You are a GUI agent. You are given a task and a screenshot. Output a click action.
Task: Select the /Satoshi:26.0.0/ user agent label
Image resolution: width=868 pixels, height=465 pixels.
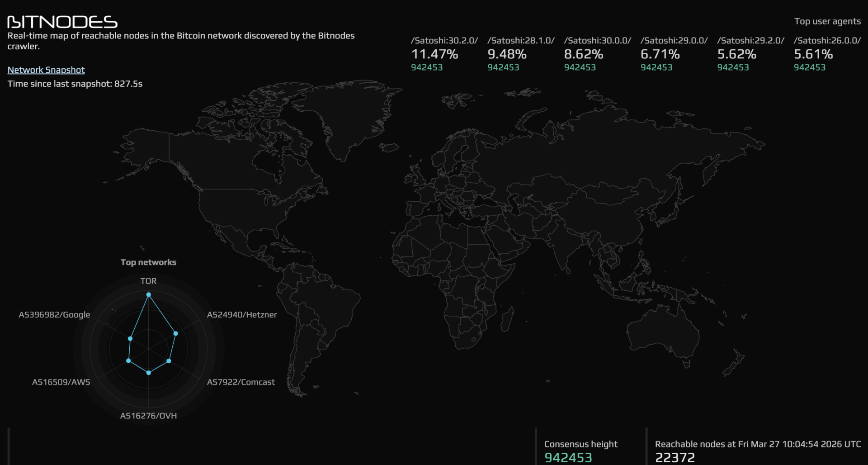[827, 40]
